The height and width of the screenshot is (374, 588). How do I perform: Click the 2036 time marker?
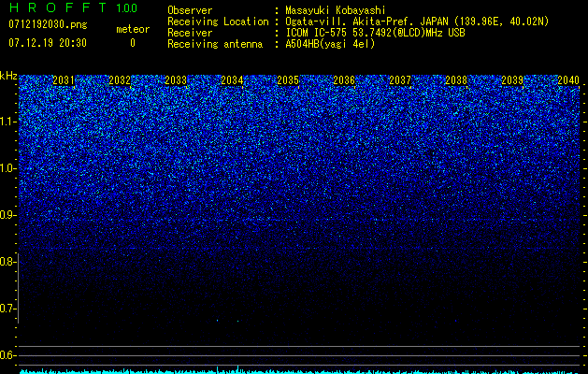[344, 80]
